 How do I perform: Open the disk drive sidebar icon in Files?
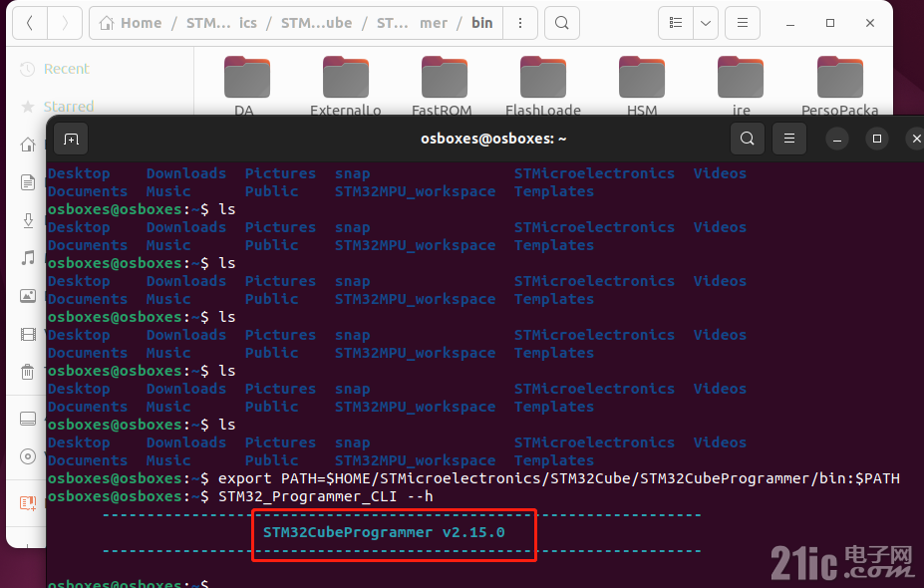tap(28, 419)
